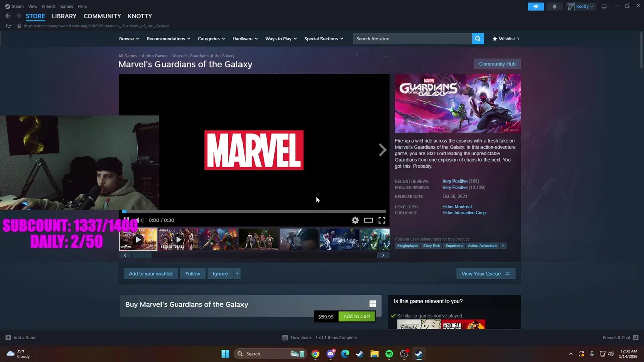The width and height of the screenshot is (644, 362).
Task: Add another tag with the plus button
Action: click(x=503, y=246)
